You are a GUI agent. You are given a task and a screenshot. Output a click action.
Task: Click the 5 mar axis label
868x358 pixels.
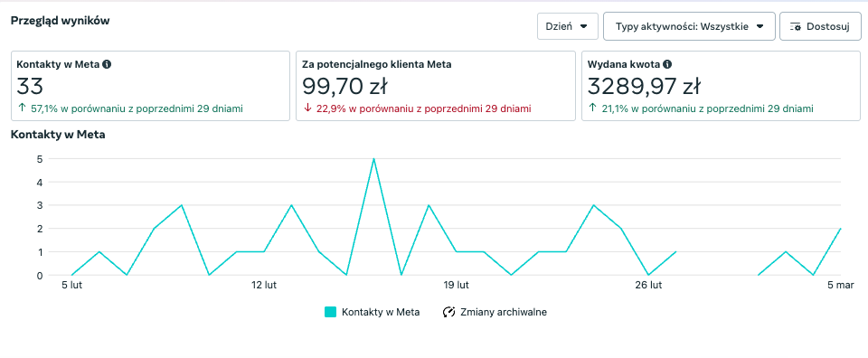[x=841, y=286]
